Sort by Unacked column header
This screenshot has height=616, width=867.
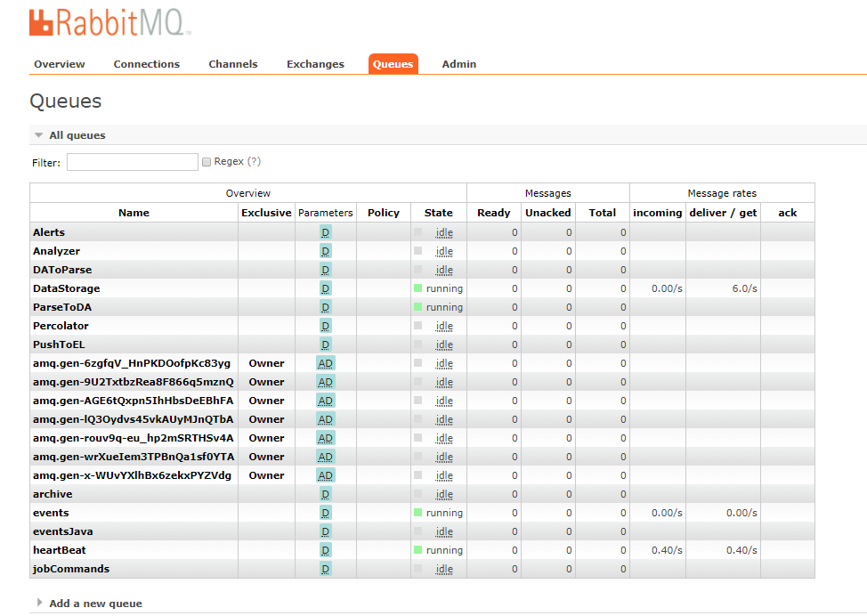click(x=548, y=213)
